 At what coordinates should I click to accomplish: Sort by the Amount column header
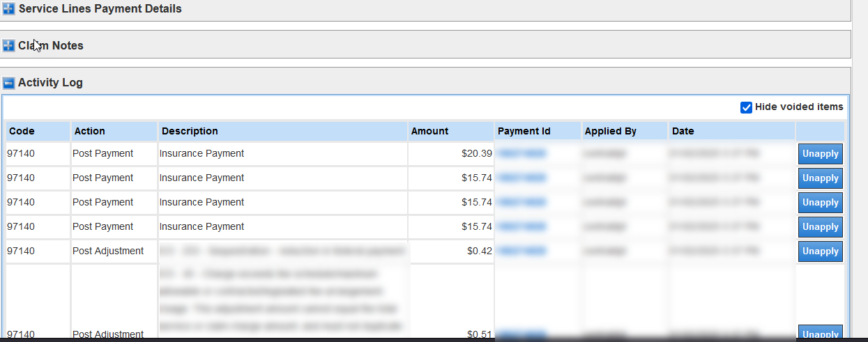tap(429, 131)
